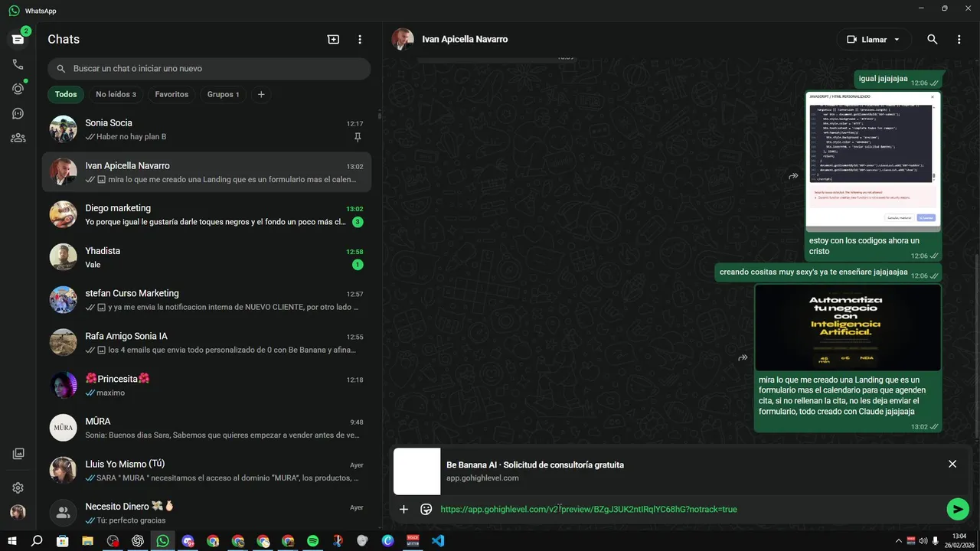Click the Be Banana AI link preview
The width and height of the screenshot is (980, 551).
(666, 471)
